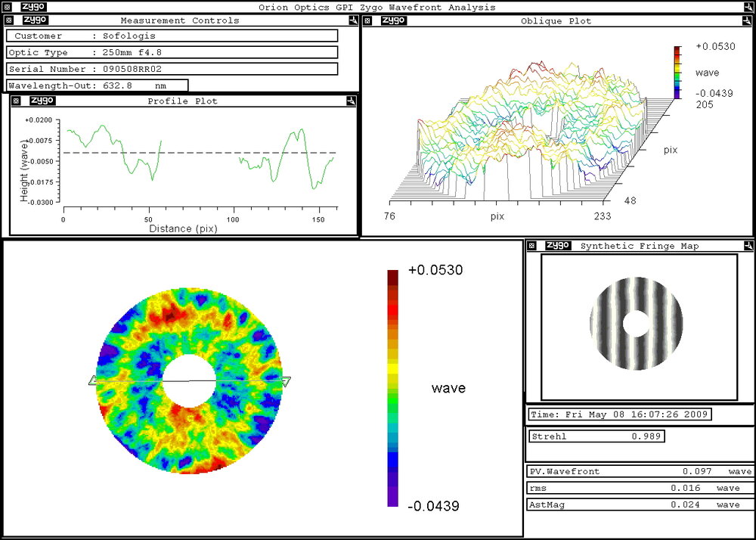Open the Profile Plot window menu box
The width and height of the screenshot is (756, 540).
[x=17, y=101]
